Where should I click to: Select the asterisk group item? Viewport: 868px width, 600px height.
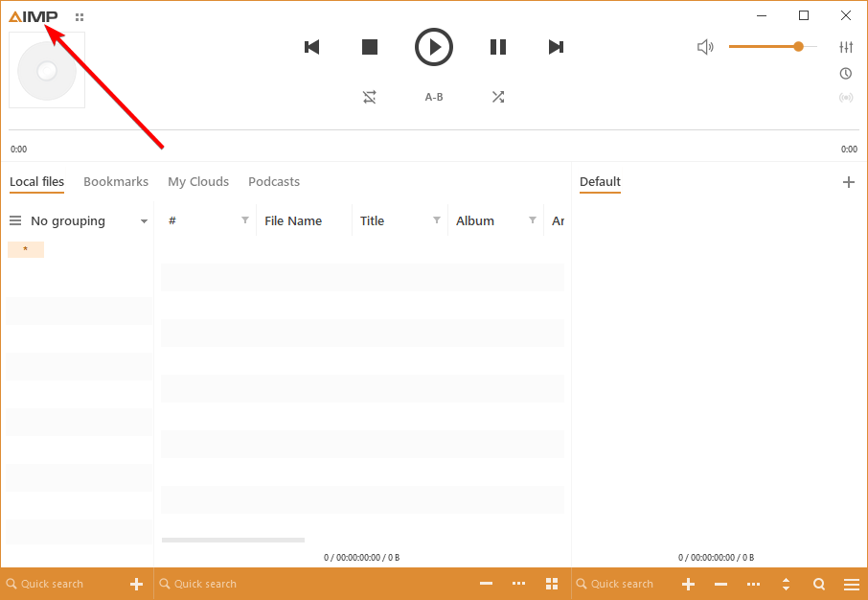[26, 249]
